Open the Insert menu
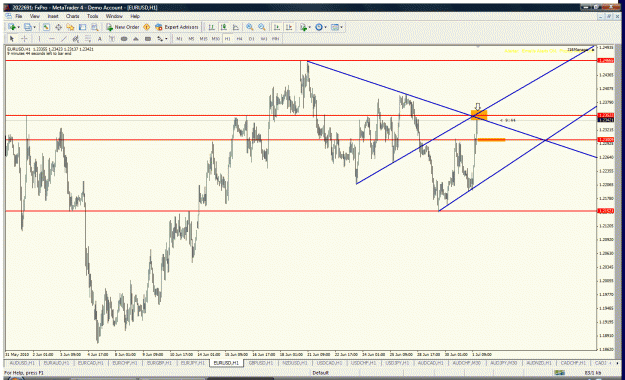 53,16
